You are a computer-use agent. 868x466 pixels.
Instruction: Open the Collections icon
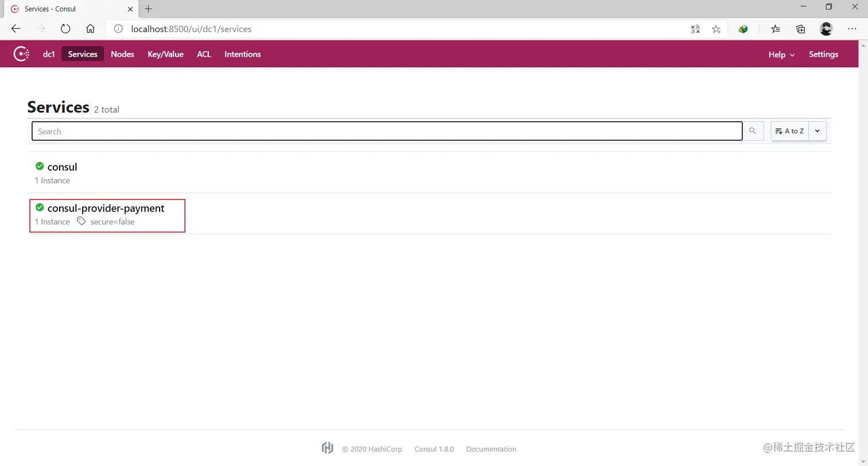801,29
